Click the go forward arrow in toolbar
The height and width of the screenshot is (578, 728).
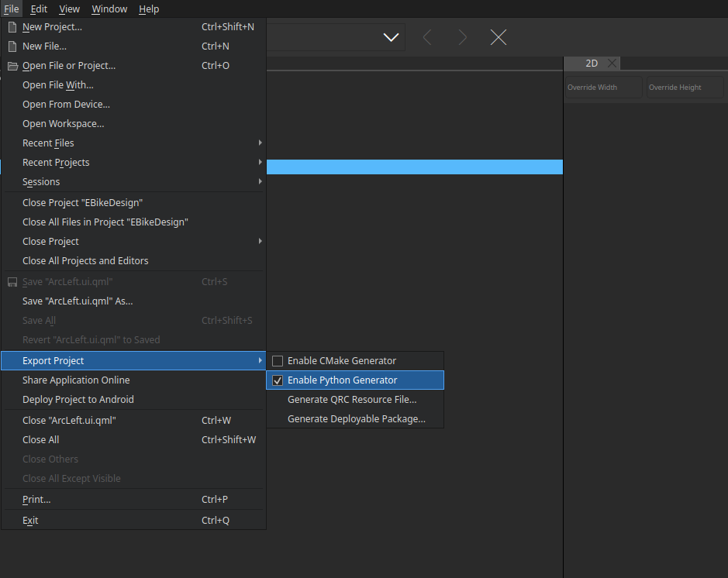click(x=463, y=37)
